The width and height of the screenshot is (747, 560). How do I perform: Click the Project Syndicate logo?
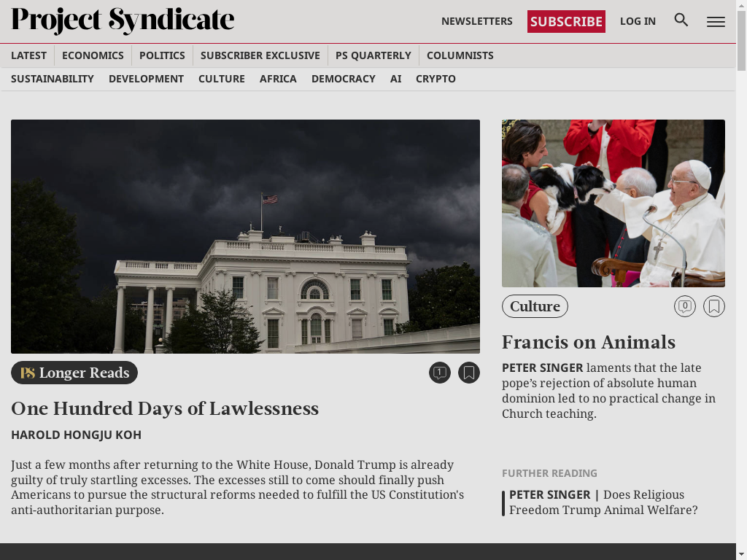pos(123,21)
